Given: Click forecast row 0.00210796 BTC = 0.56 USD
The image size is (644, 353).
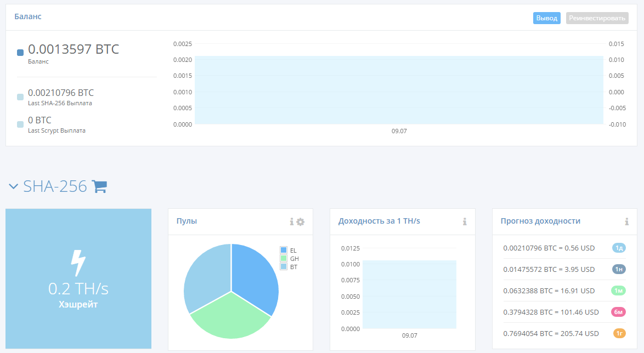Looking at the screenshot, I should point(549,248).
